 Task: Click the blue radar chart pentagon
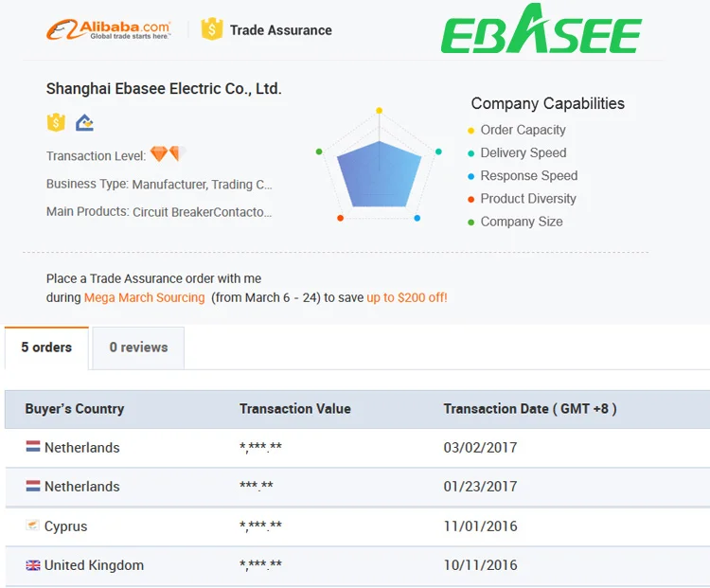click(x=380, y=175)
